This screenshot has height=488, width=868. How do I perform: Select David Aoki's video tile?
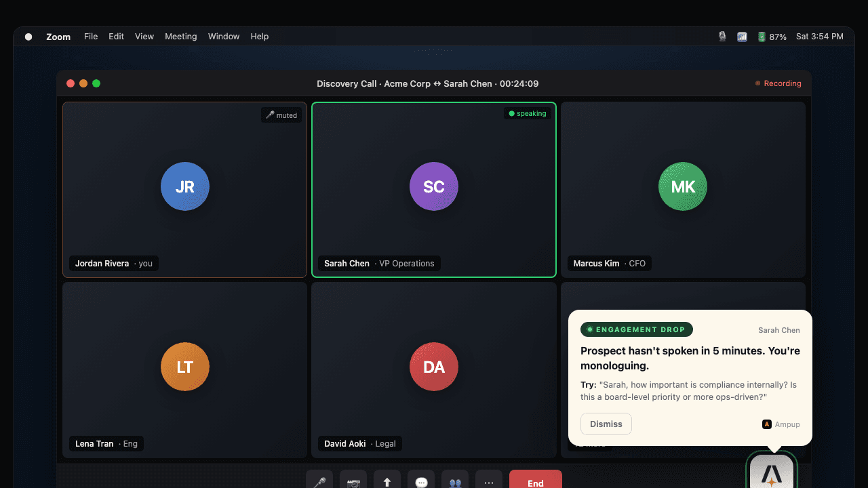click(x=434, y=367)
